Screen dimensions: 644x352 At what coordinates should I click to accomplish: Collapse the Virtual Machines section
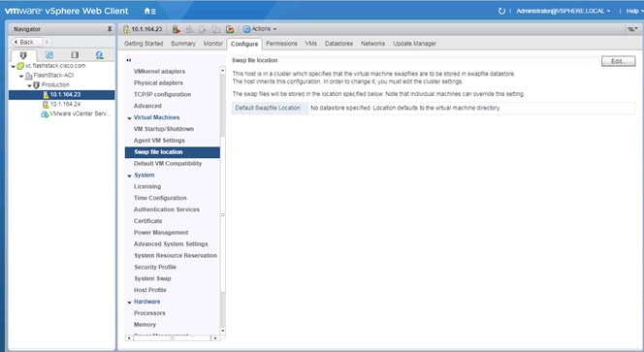point(129,118)
